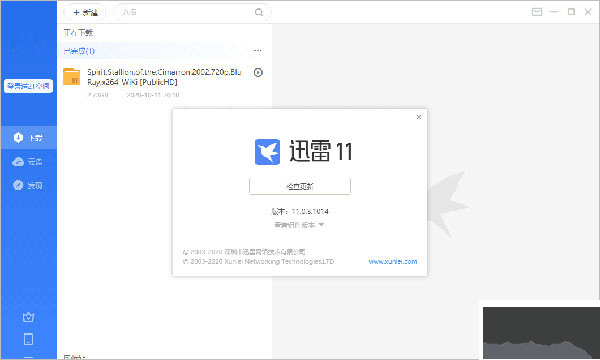Open the Discover section in sidebar
The height and width of the screenshot is (360, 600).
(29, 185)
